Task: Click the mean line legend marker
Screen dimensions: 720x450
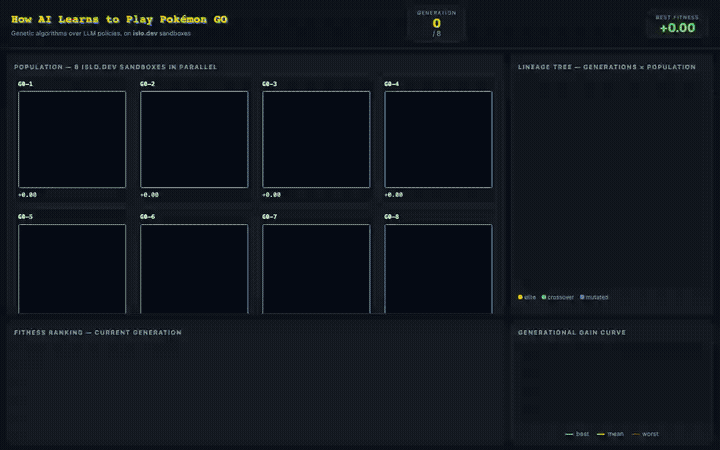Action: pyautogui.click(x=601, y=434)
